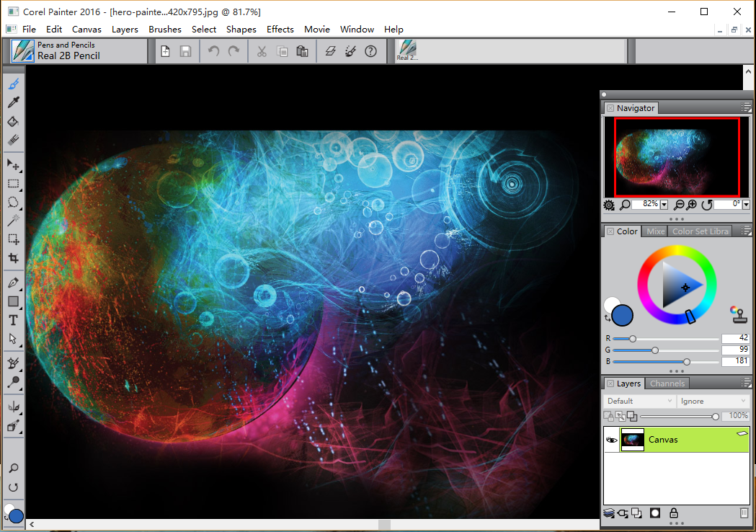Pick the Rectangular Selection tool

(x=13, y=183)
